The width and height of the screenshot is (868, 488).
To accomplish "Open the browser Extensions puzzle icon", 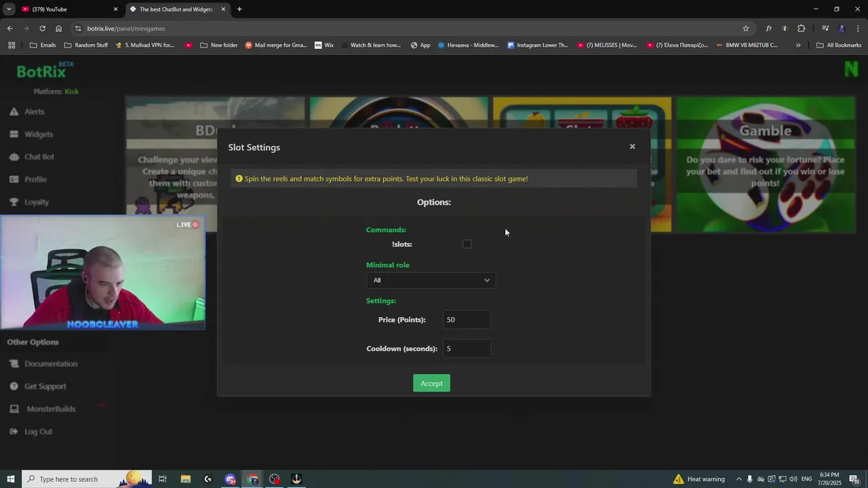I will (802, 28).
